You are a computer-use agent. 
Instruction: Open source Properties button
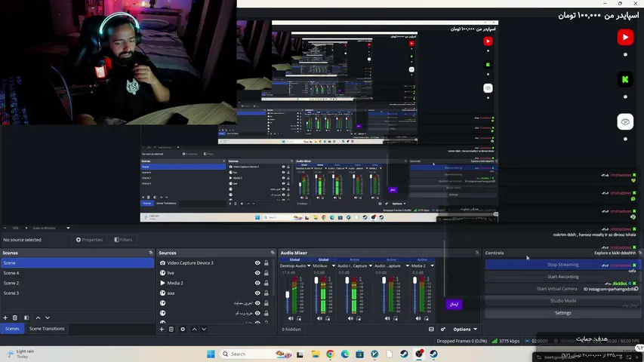89,240
